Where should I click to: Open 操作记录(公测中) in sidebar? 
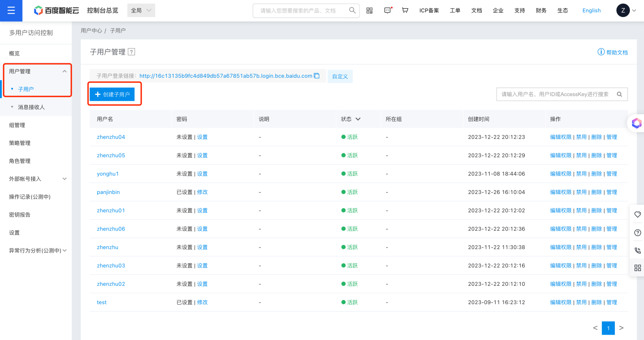[x=30, y=197]
